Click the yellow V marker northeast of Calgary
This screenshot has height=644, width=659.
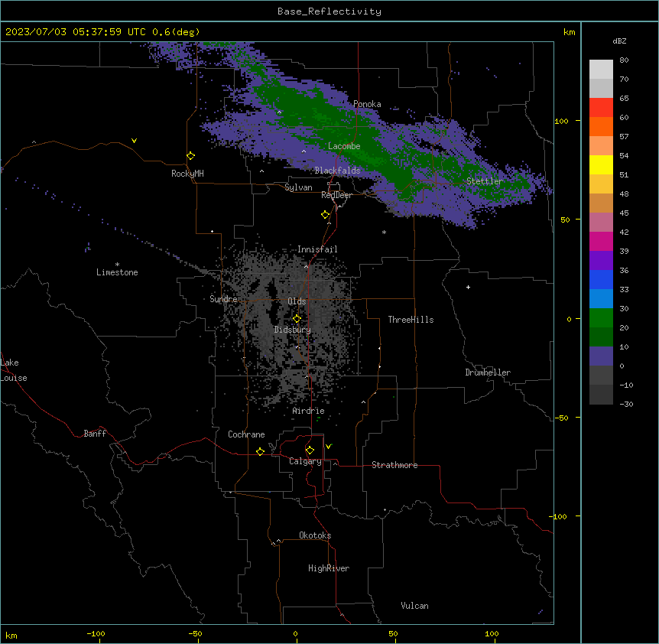click(329, 446)
